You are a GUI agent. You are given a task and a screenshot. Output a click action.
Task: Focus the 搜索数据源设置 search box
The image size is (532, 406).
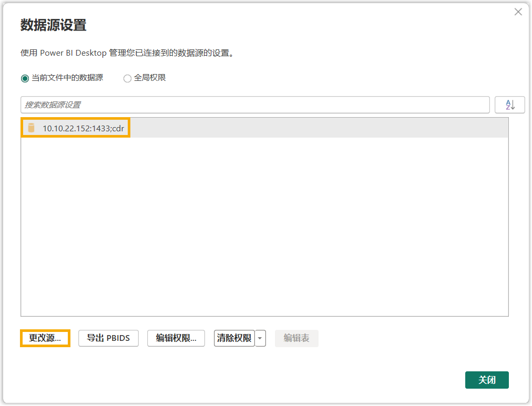(255, 105)
